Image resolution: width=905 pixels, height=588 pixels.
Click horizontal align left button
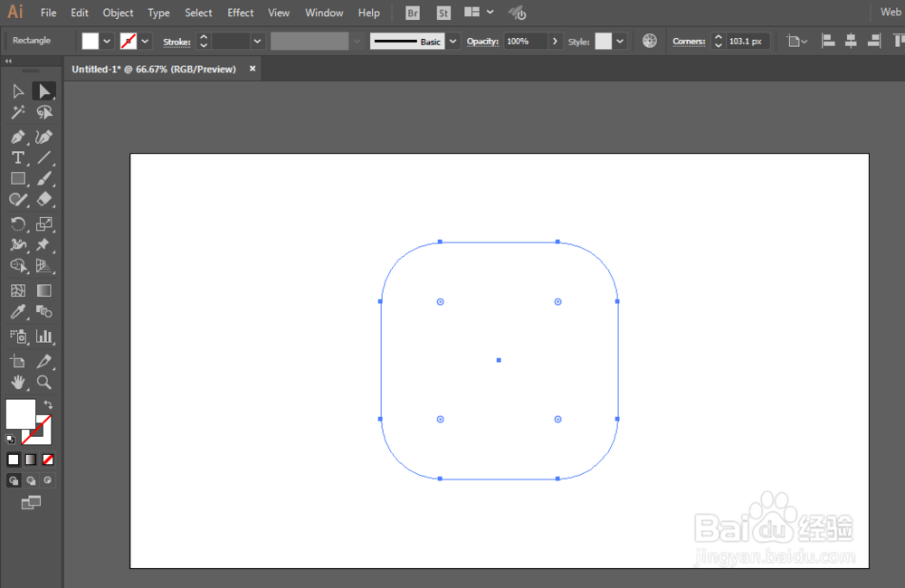[828, 41]
